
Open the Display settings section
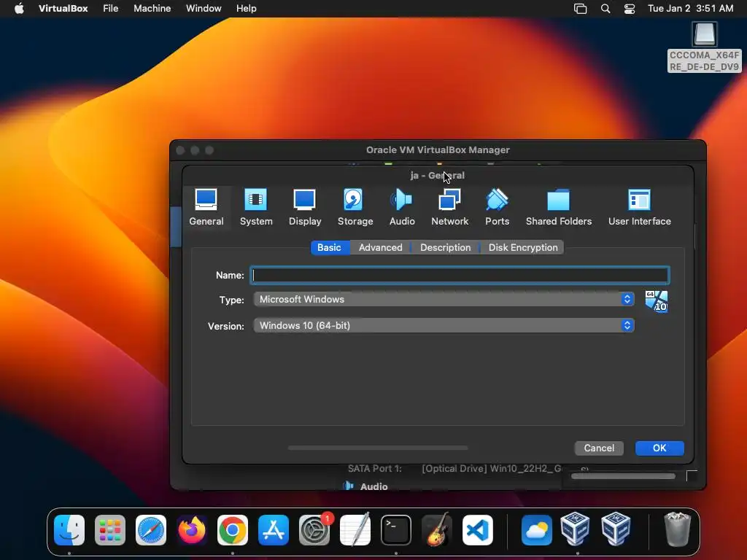305,208
